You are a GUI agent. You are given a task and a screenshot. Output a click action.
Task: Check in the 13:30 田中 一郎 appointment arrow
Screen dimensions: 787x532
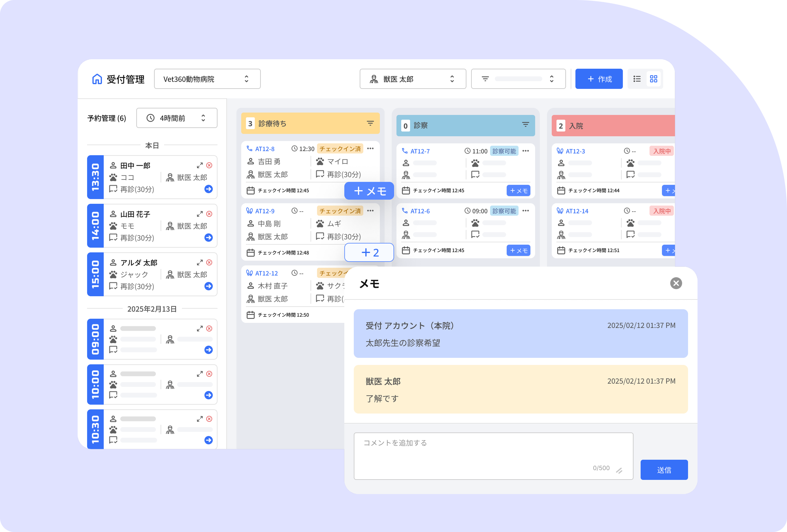(209, 189)
